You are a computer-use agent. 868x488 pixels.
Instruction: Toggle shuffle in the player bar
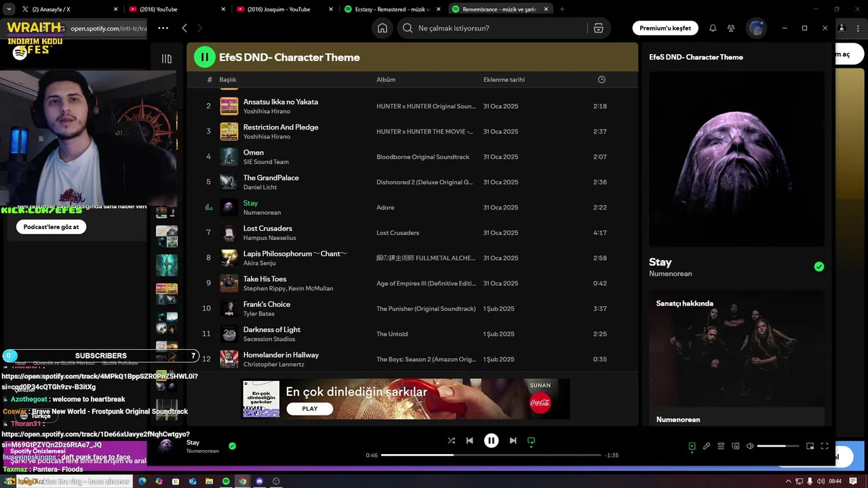click(451, 441)
